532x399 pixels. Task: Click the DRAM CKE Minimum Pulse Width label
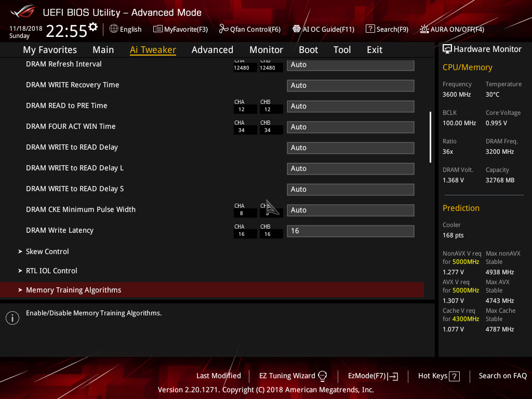[x=81, y=210]
